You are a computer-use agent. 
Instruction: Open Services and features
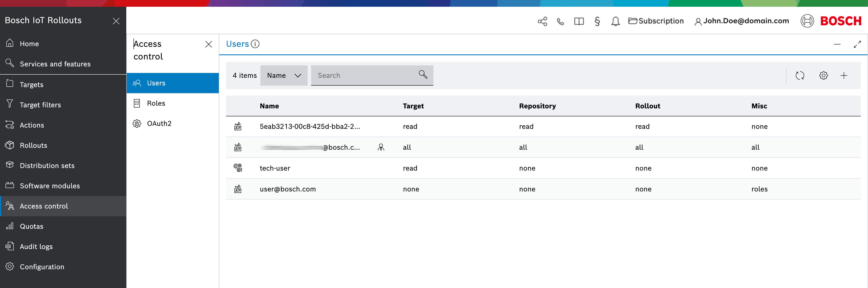click(63, 64)
